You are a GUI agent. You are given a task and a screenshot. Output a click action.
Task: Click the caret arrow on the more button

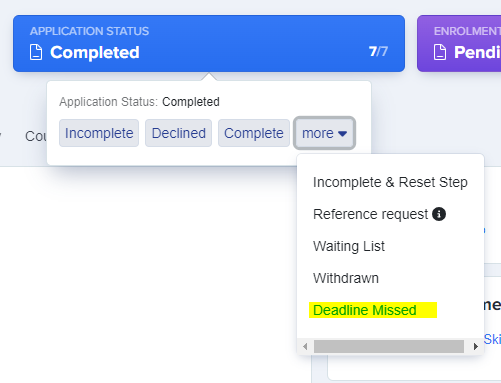pos(342,134)
